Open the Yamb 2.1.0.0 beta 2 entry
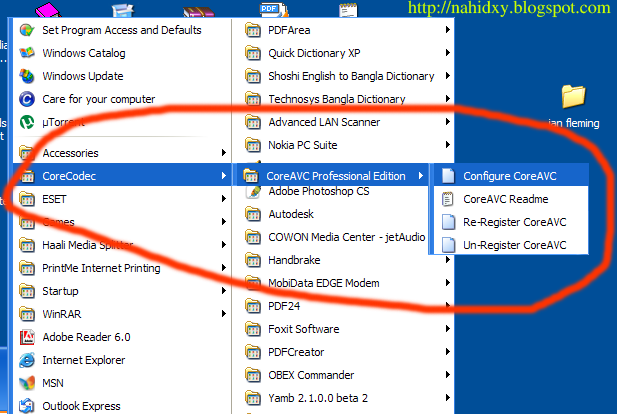The height and width of the screenshot is (414, 617). pos(344,398)
